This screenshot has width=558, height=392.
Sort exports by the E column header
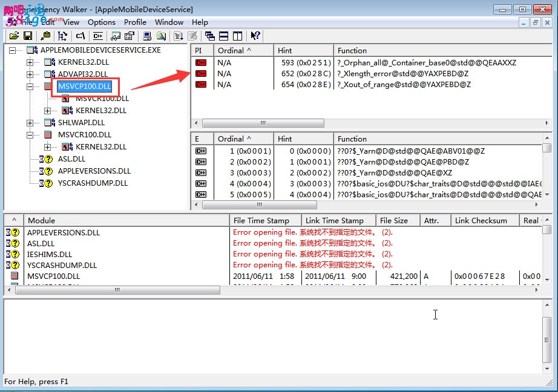click(x=202, y=139)
